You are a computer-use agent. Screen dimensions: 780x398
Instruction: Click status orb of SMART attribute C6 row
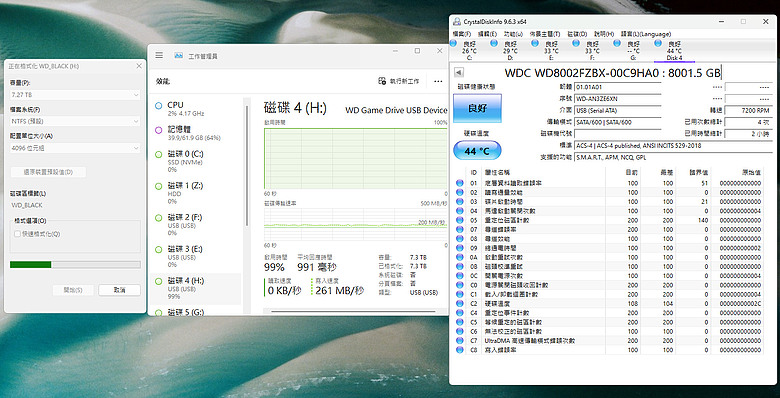(x=460, y=331)
